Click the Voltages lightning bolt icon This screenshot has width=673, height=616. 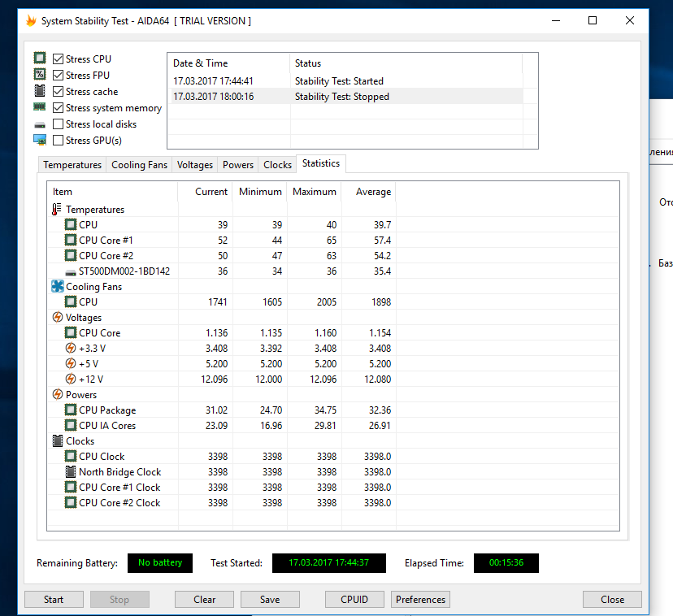tap(57, 317)
